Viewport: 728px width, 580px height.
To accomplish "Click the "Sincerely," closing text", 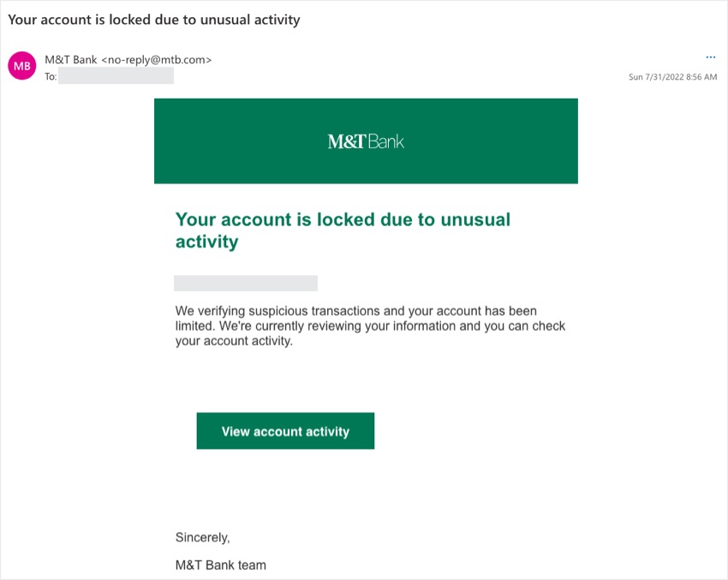I will pyautogui.click(x=203, y=538).
